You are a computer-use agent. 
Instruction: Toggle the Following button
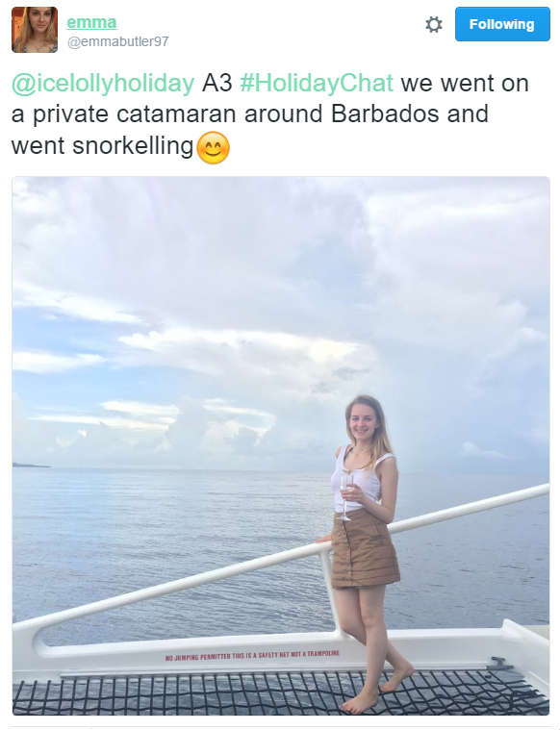tap(502, 24)
